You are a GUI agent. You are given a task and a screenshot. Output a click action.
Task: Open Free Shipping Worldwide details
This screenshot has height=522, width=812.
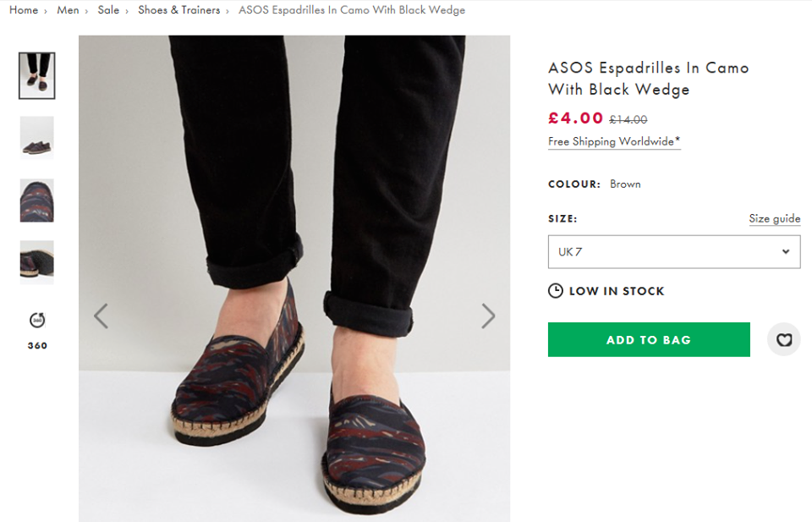click(614, 141)
